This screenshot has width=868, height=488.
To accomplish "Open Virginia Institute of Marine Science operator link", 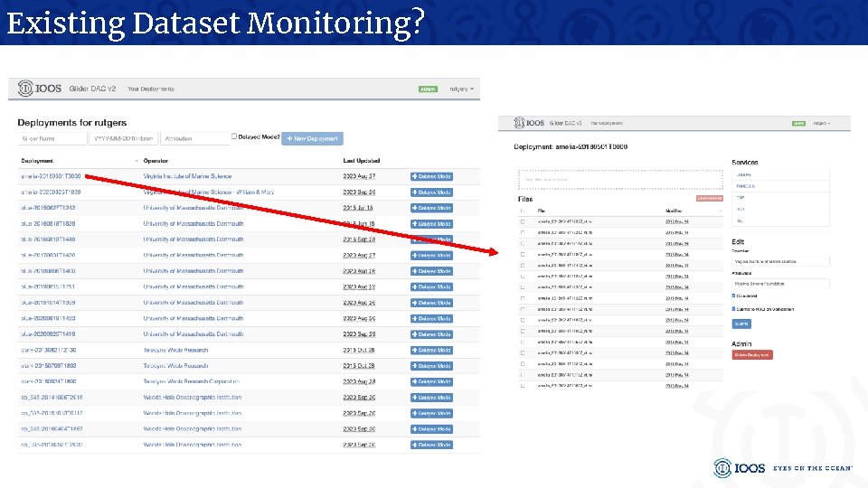I will coord(187,176).
